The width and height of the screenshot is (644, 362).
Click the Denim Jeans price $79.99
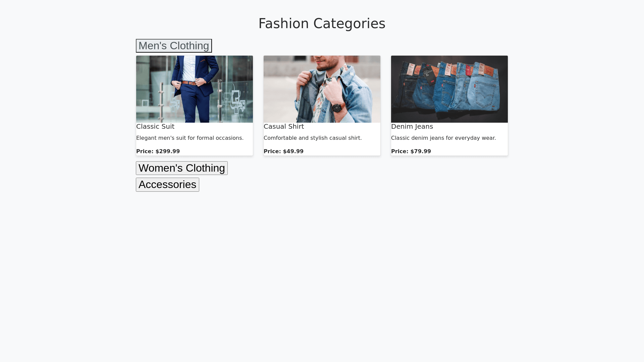[x=411, y=151]
